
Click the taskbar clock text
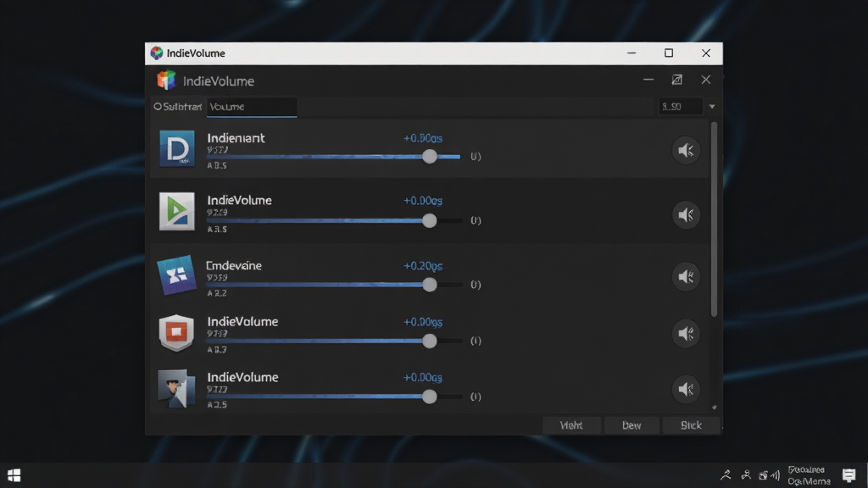pyautogui.click(x=809, y=475)
